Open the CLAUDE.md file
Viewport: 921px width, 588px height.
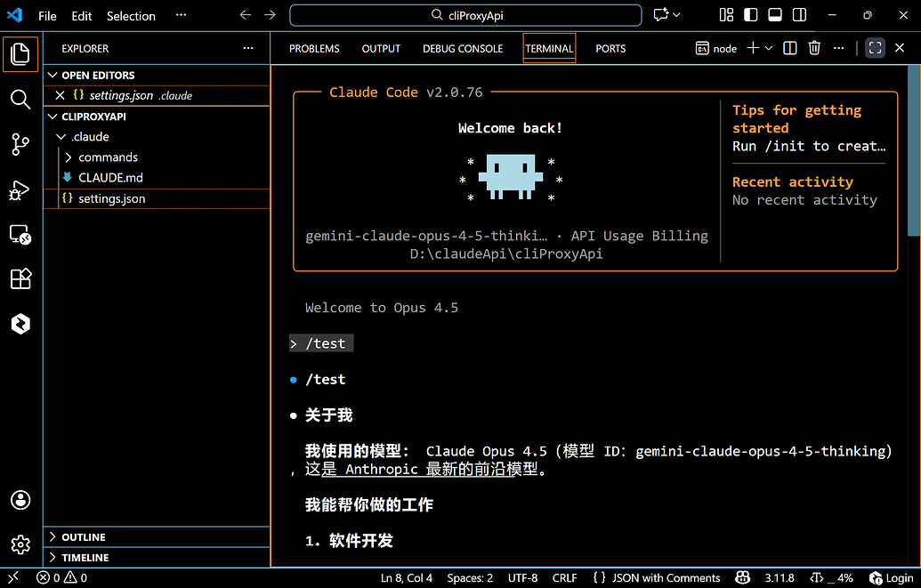tap(157, 177)
